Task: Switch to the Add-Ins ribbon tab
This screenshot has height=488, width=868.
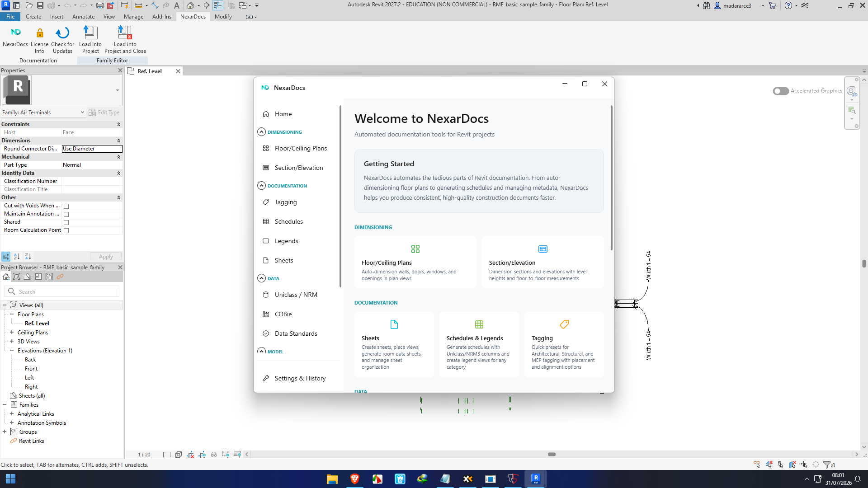Action: pos(162,17)
